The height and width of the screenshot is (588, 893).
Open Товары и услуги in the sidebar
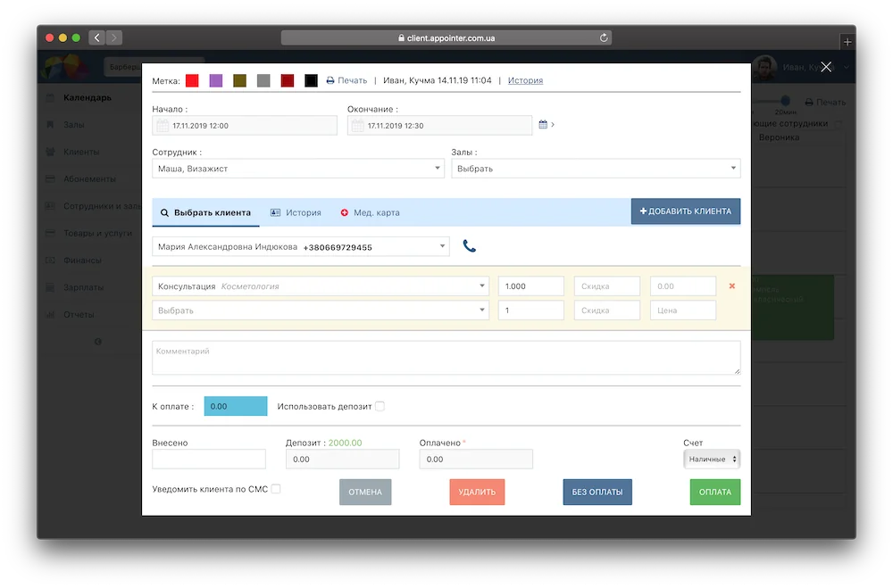click(97, 233)
